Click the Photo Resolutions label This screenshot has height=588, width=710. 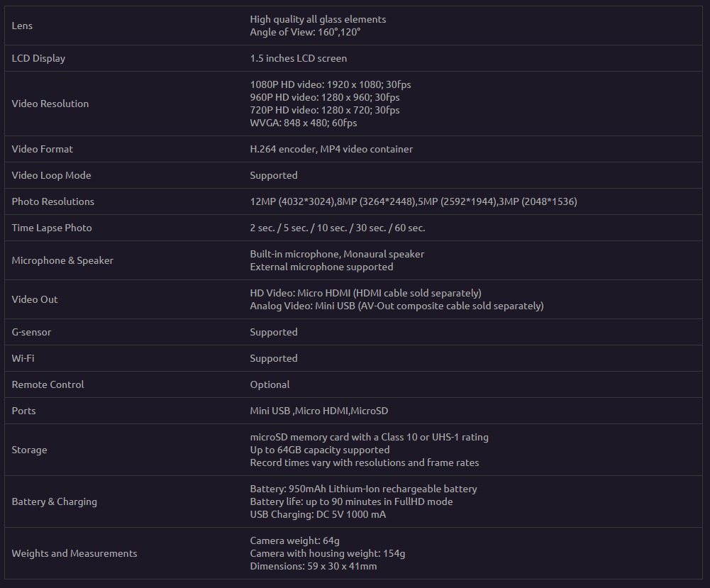pyautogui.click(x=52, y=201)
